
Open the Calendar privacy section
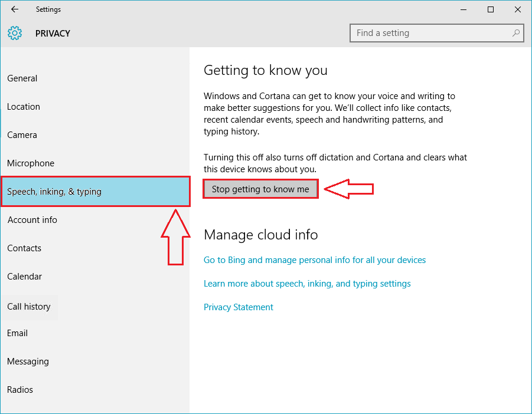24,276
